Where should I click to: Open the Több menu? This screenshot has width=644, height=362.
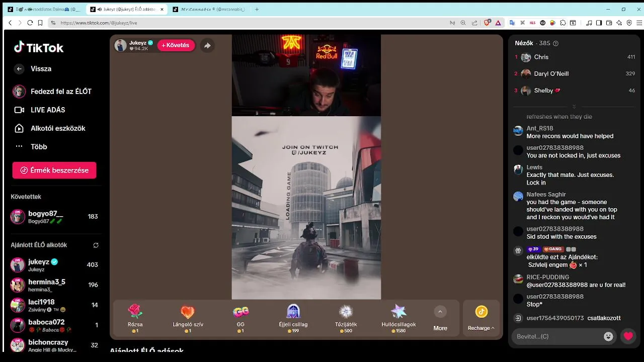point(30,147)
